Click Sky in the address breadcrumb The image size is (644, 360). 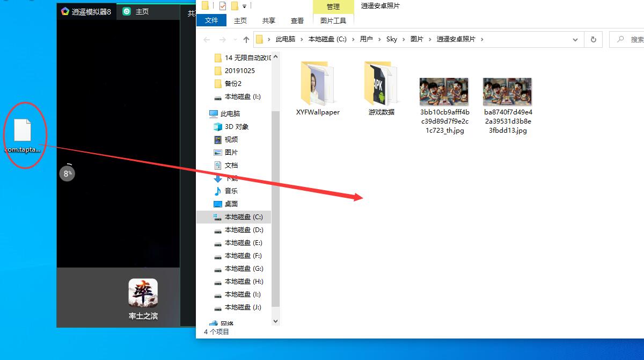pos(392,39)
